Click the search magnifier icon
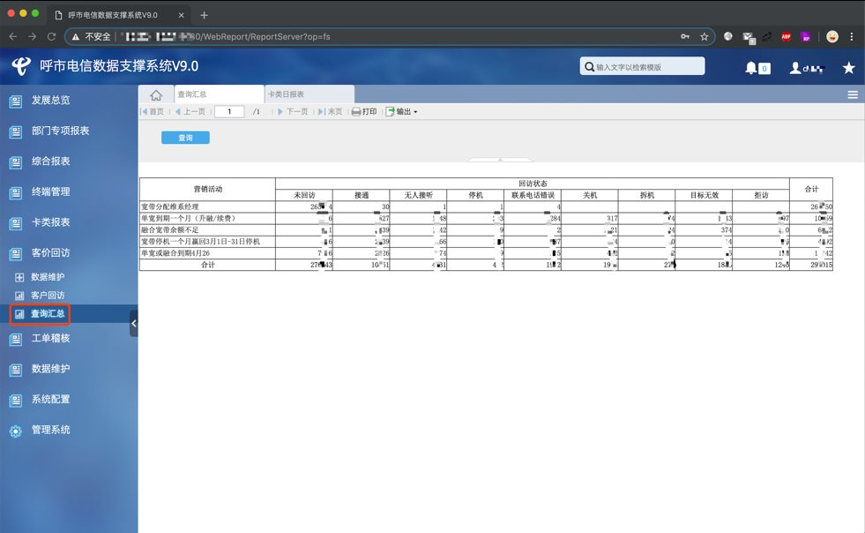The height and width of the screenshot is (533, 865). [x=589, y=67]
